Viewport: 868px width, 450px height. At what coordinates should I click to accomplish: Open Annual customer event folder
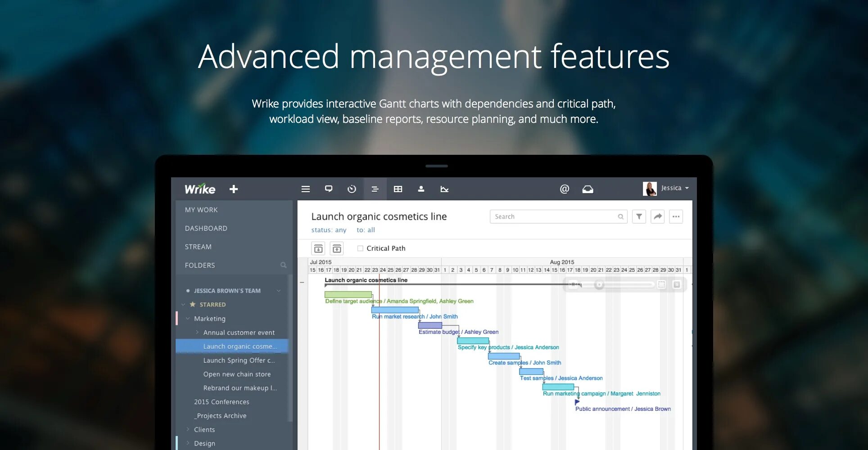tap(239, 333)
